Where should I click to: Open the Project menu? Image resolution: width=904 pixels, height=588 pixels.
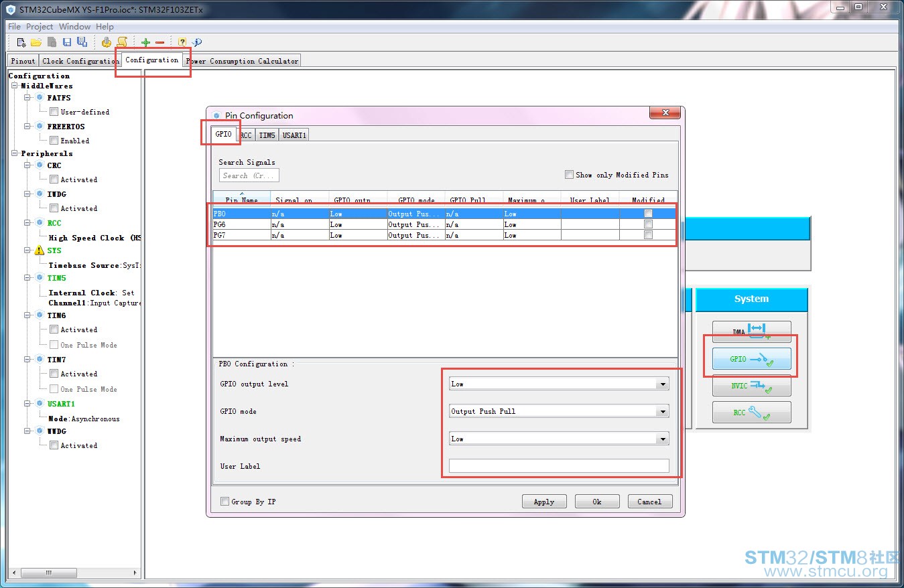40,27
